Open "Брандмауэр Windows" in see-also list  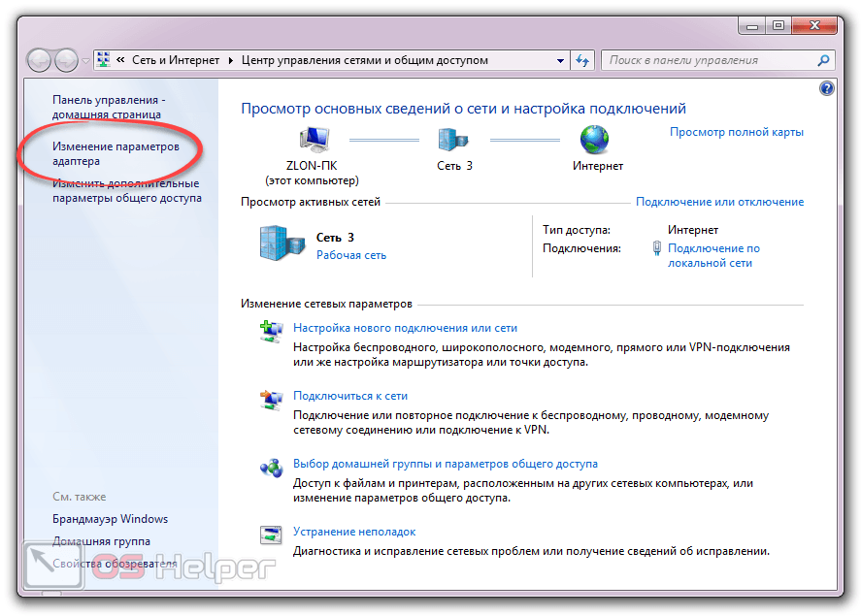point(110,519)
